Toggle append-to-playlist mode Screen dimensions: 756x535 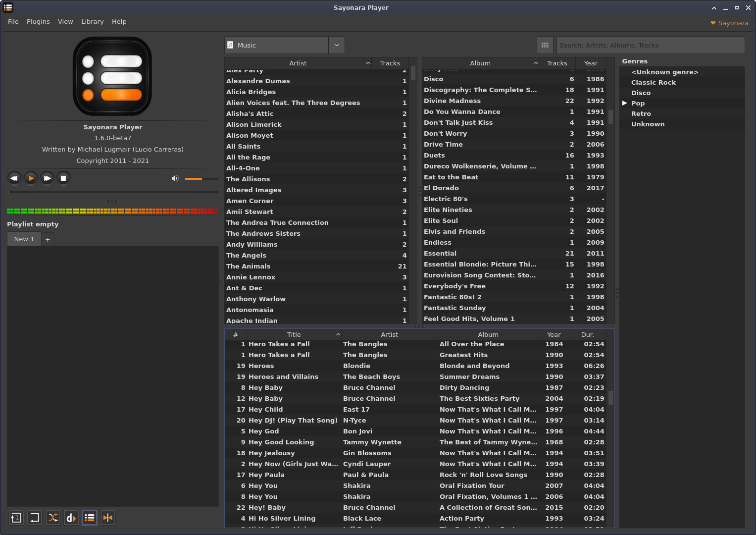point(90,518)
